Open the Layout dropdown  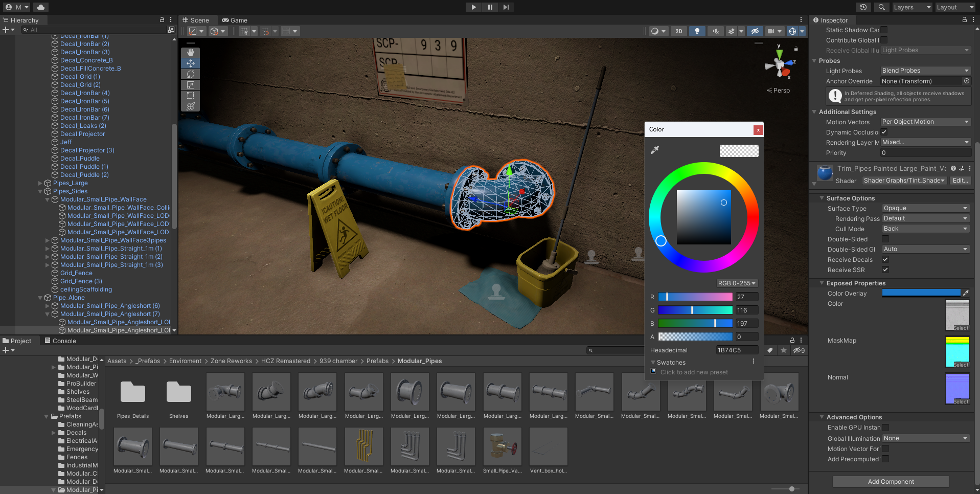(x=955, y=7)
